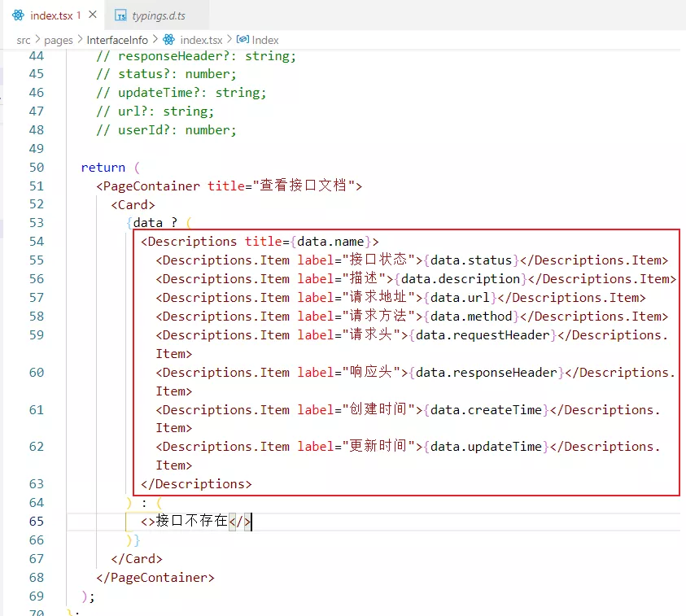The height and width of the screenshot is (616, 686).
Task: Click the text "接口不存在" on line 65
Action: click(x=191, y=521)
